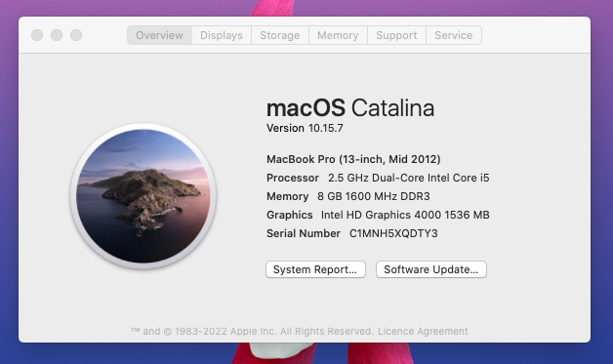Click the Memory label in specs list
The image size is (613, 364).
[287, 196]
